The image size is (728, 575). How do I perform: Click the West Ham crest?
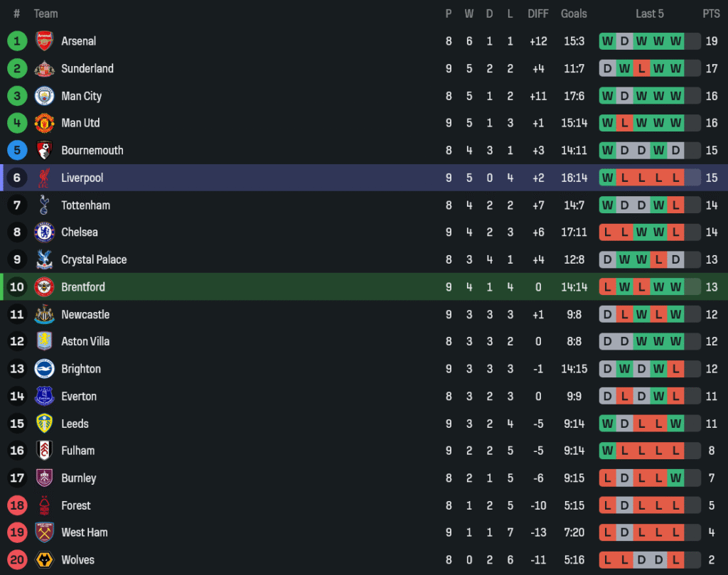click(45, 532)
